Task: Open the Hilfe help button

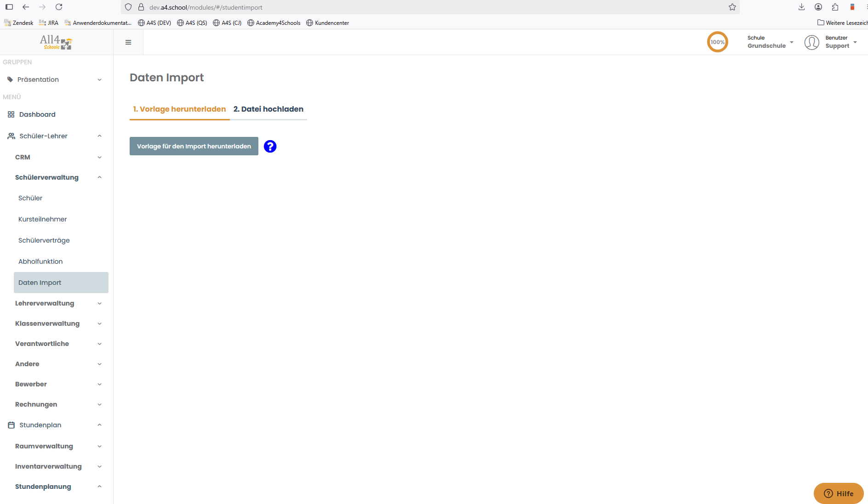Action: (x=839, y=493)
